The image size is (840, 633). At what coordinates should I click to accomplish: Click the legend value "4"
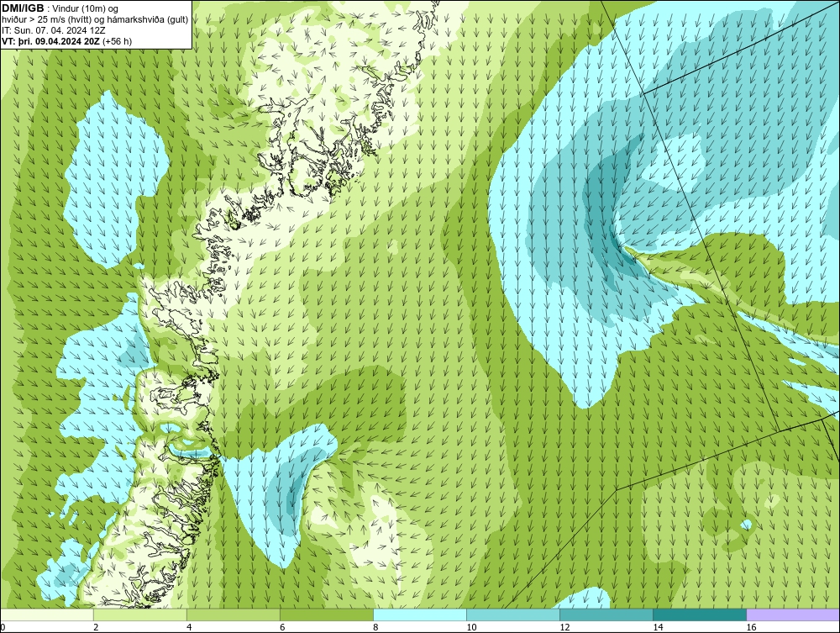tap(189, 627)
